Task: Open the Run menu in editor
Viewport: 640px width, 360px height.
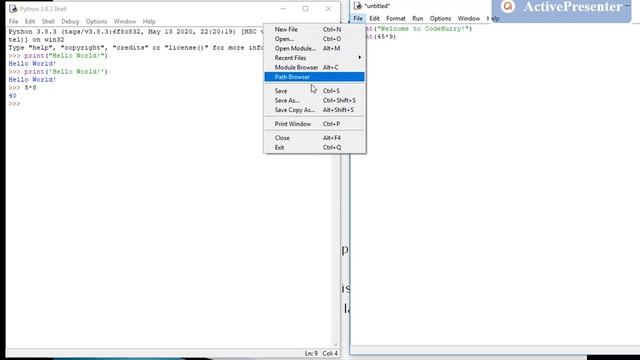Action: [418, 18]
